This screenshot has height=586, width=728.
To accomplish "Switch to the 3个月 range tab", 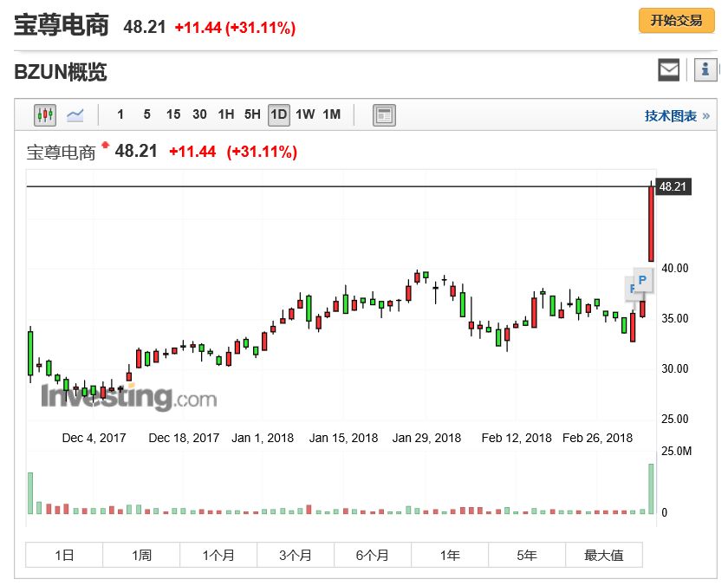I will pos(296,555).
